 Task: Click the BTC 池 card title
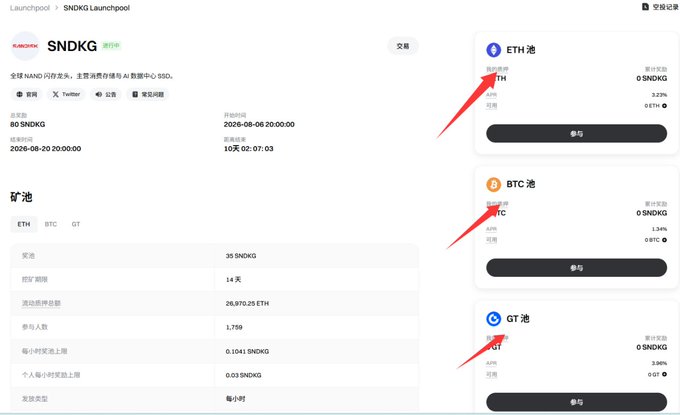coord(520,184)
